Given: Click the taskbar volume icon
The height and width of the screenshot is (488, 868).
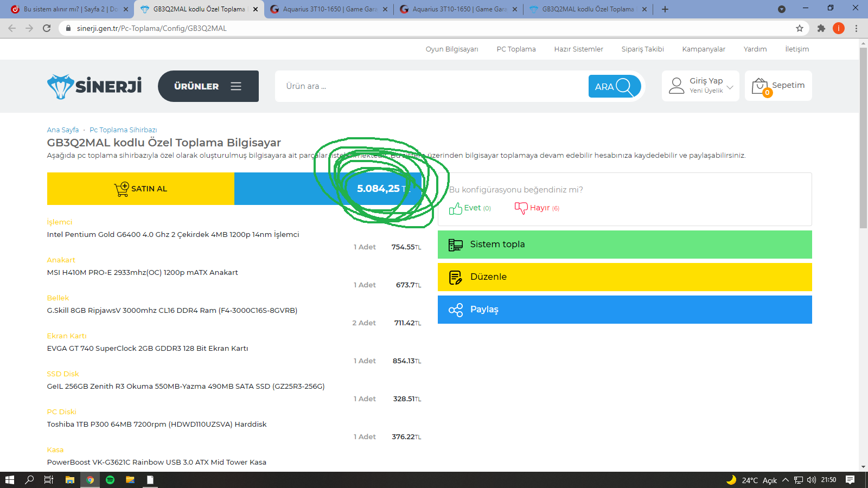Looking at the screenshot, I should [812, 480].
